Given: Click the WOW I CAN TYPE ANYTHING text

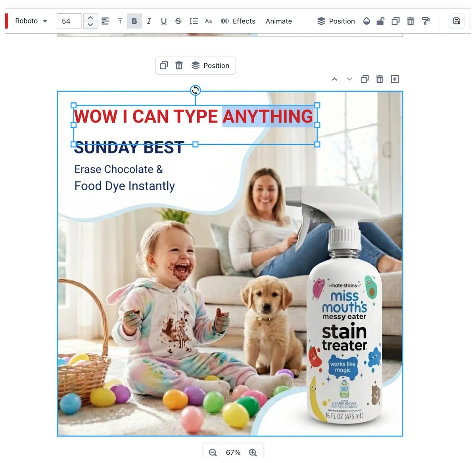Looking at the screenshot, I should (193, 116).
